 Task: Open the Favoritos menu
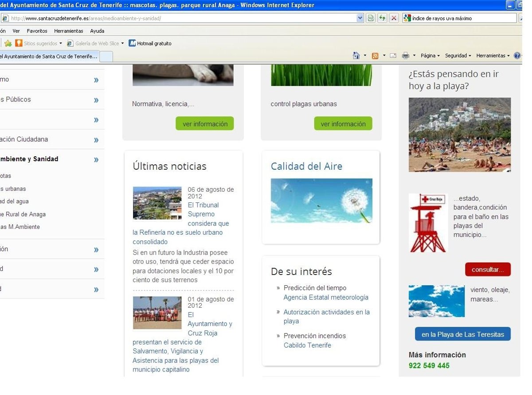point(37,31)
